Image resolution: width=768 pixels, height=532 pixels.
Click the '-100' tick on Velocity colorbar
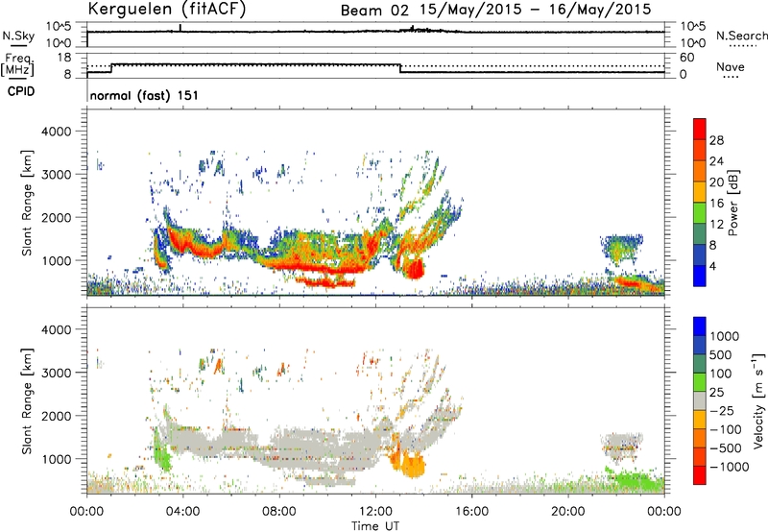[x=726, y=429]
